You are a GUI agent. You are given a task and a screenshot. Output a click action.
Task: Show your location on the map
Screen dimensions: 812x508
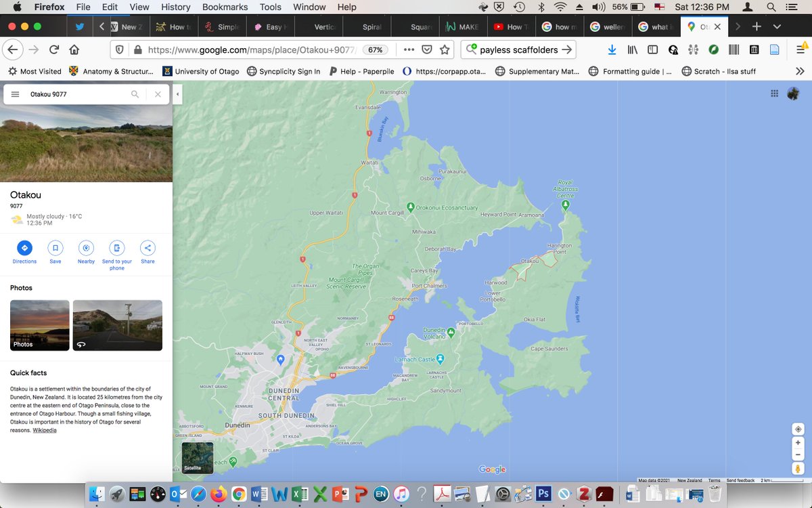click(798, 429)
